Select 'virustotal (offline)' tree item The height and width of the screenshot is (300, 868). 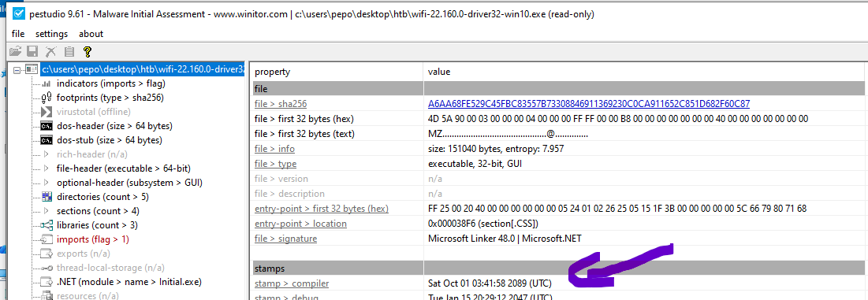click(x=94, y=112)
